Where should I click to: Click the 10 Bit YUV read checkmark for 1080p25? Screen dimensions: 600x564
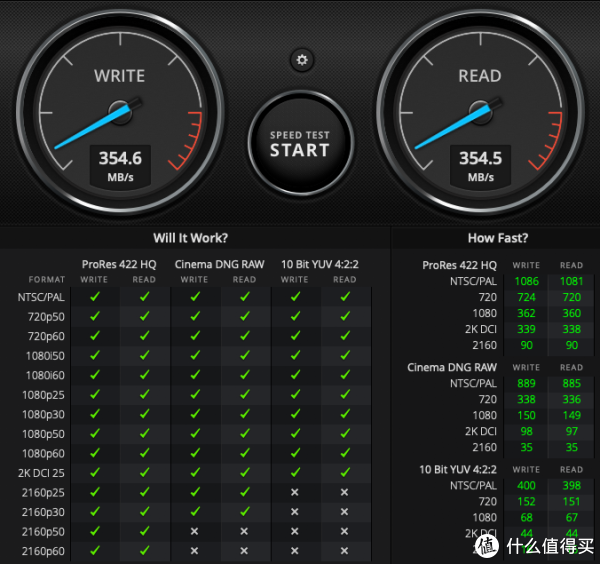pos(345,394)
